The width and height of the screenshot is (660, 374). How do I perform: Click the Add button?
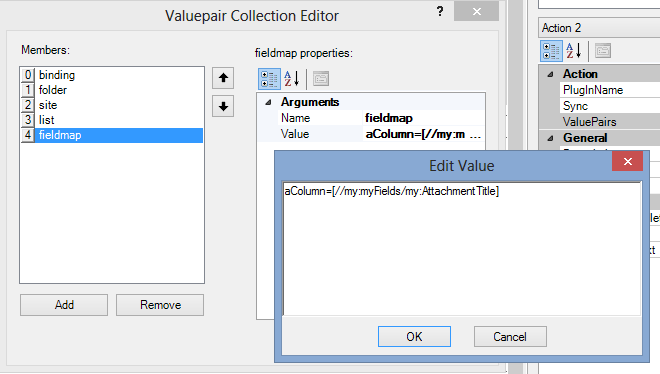pos(64,305)
